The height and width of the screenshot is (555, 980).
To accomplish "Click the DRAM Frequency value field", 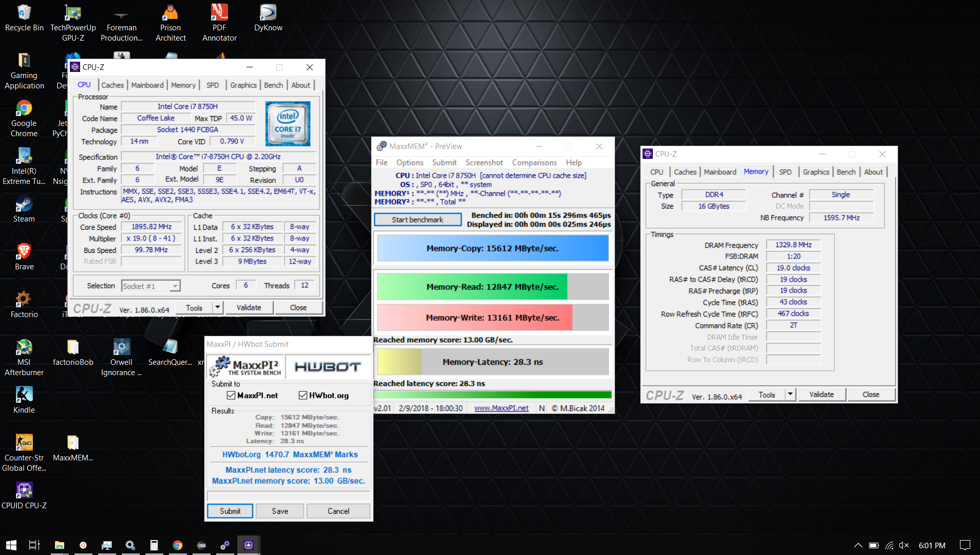I will click(794, 245).
